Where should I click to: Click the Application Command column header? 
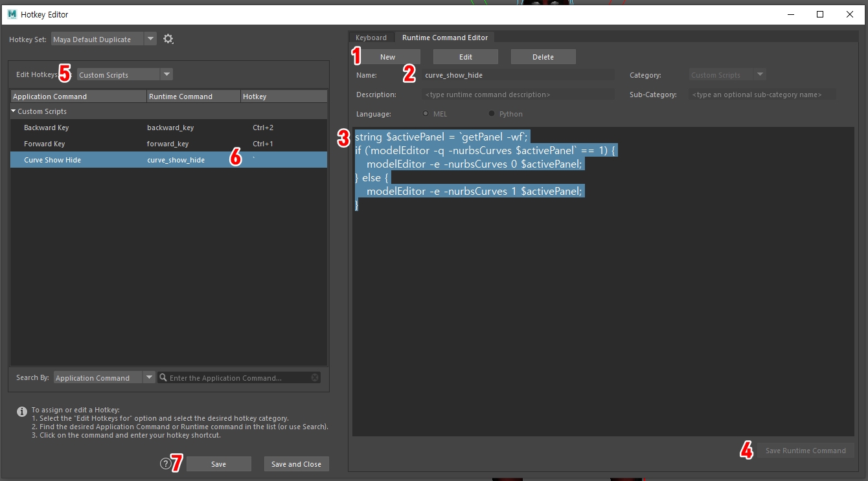[x=78, y=96]
